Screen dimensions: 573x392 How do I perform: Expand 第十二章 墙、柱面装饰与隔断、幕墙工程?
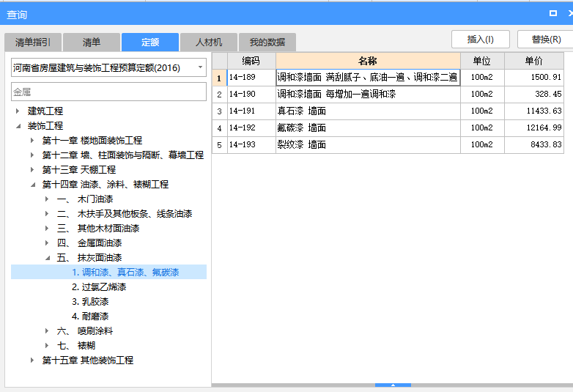click(x=32, y=155)
